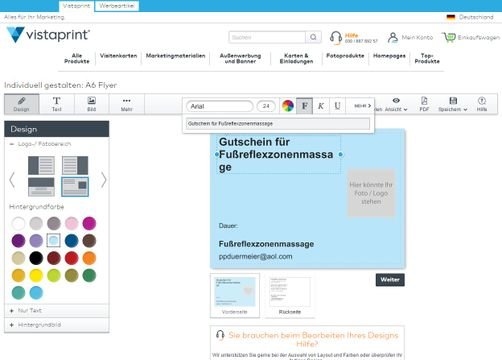
Task: Select the Rückseite page thumbnail
Action: (x=290, y=295)
